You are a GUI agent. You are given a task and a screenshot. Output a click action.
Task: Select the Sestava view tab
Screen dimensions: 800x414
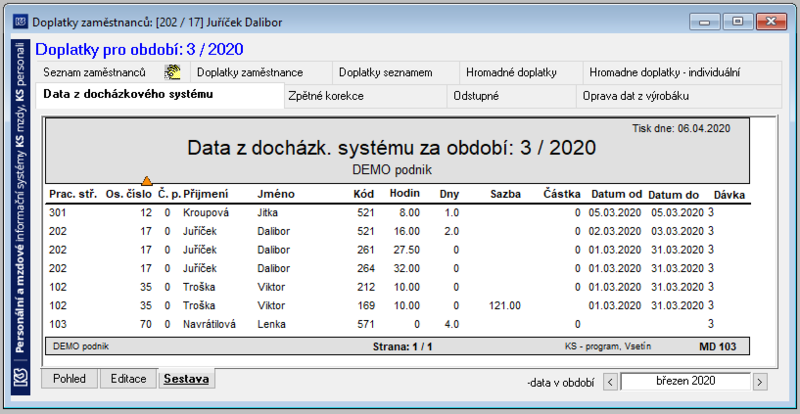point(186,379)
